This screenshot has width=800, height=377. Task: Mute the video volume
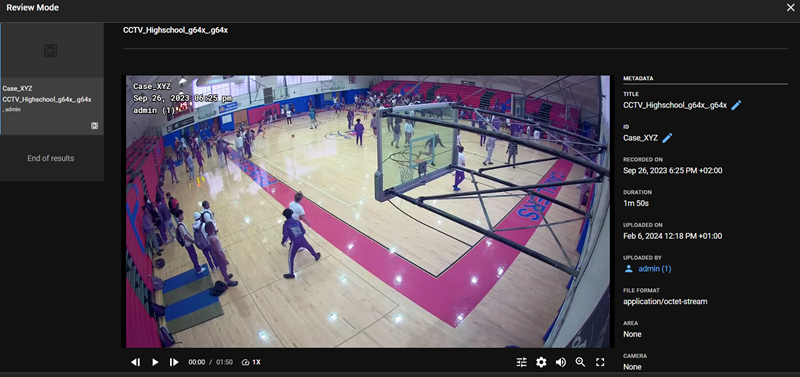point(561,362)
